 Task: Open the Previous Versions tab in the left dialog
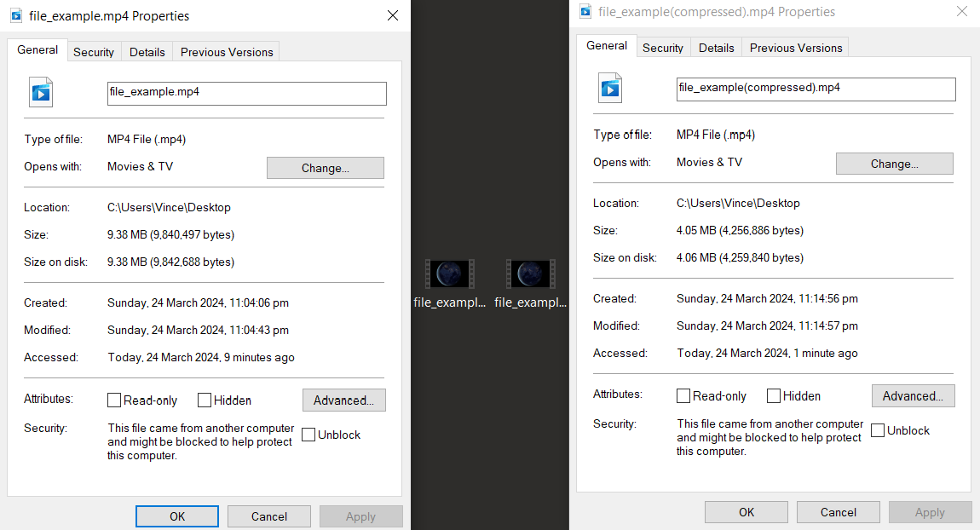tap(225, 51)
